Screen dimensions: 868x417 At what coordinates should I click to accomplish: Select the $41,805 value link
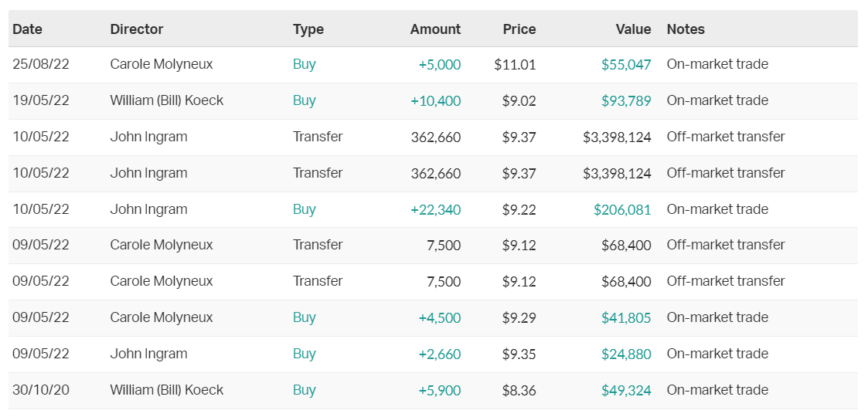coord(626,317)
